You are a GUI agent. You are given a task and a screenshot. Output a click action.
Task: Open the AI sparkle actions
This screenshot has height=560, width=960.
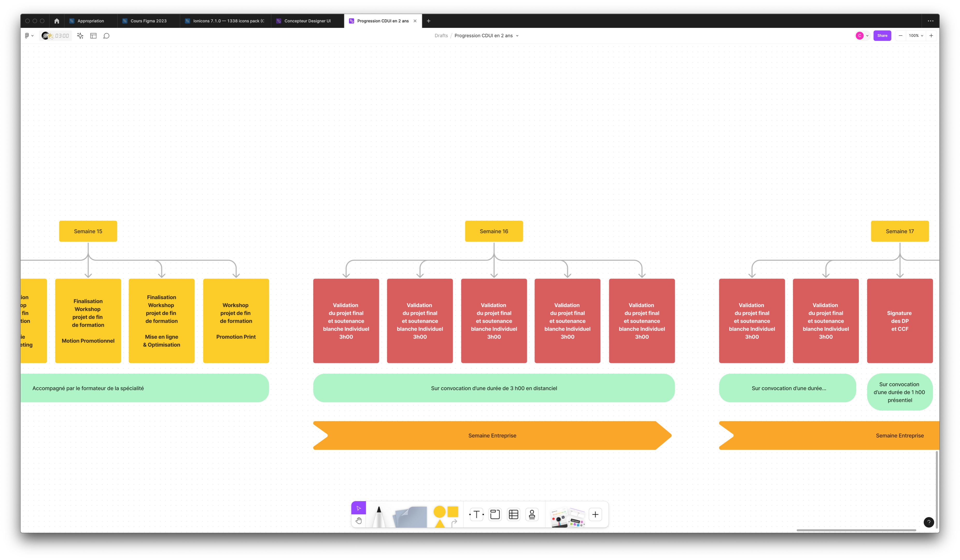[80, 36]
